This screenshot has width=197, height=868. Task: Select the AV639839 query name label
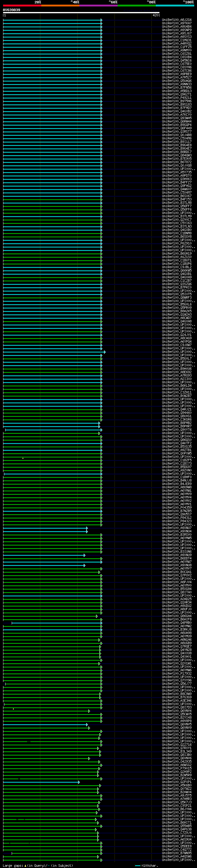pos(11,10)
